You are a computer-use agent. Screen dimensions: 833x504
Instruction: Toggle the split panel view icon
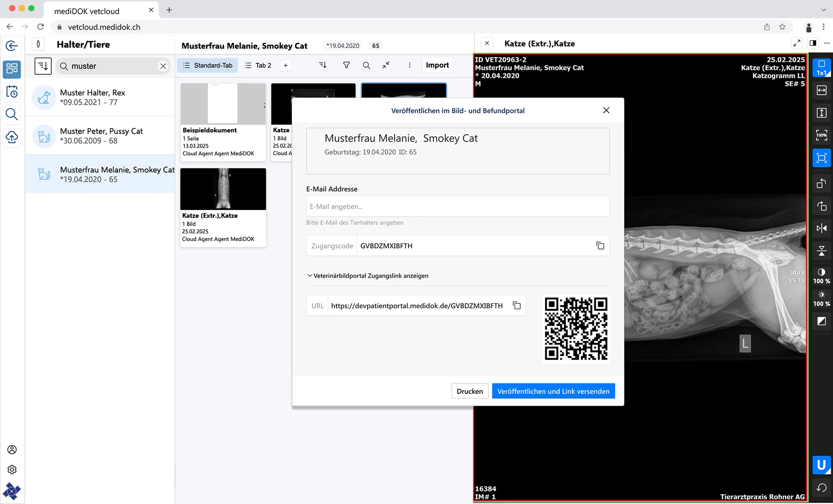click(x=813, y=43)
